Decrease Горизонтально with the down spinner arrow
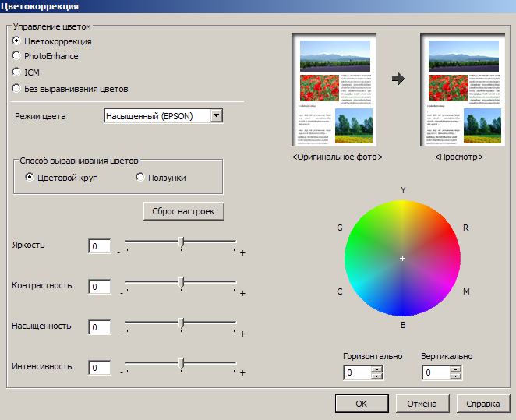 (376, 376)
